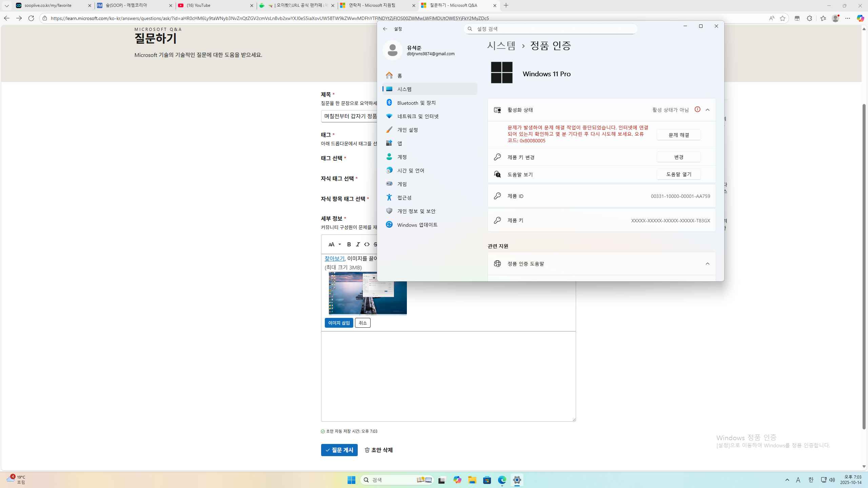The image size is (868, 488).
Task: Open the browser extensions icon
Action: pos(809,18)
